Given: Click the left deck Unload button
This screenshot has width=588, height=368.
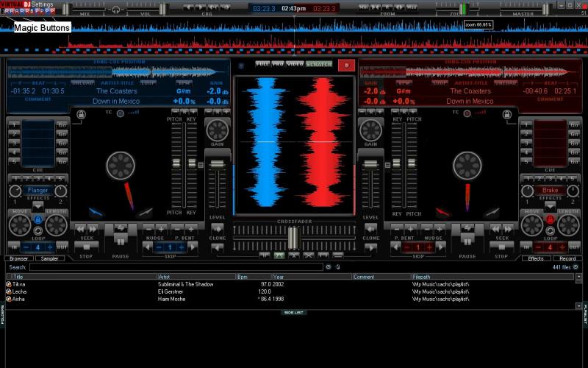Looking at the screenshot, I should click(82, 82).
